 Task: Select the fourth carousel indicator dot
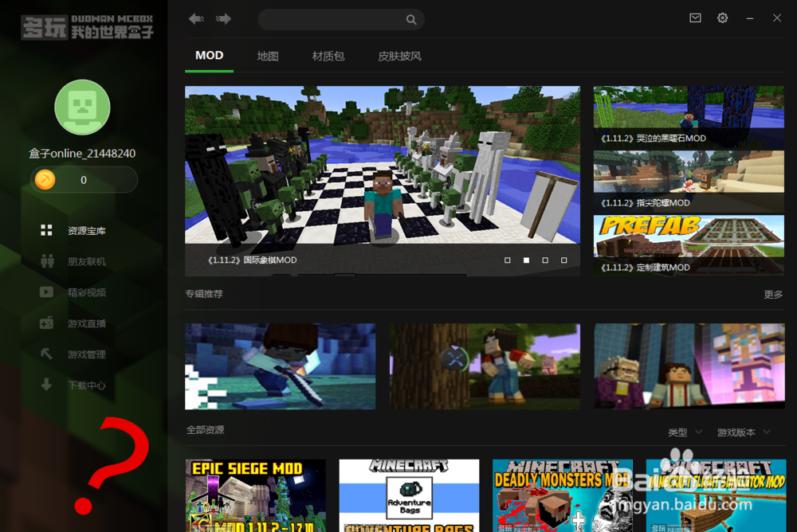pyautogui.click(x=563, y=260)
